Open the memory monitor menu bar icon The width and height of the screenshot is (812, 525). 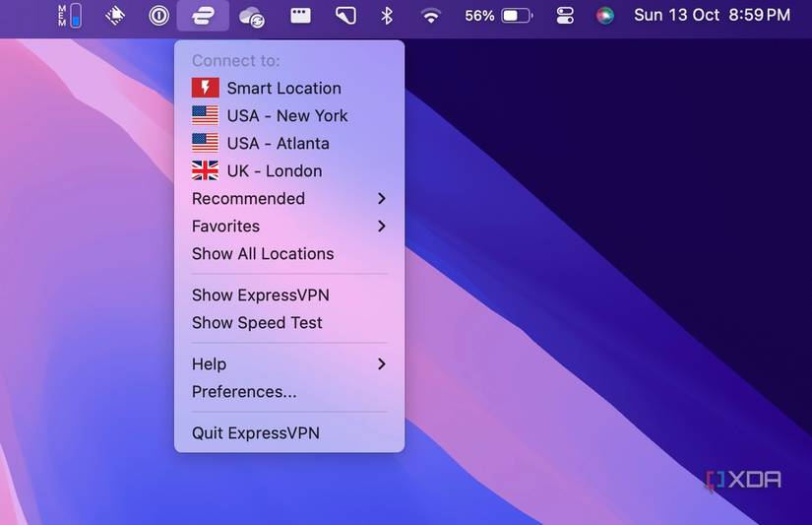70,16
